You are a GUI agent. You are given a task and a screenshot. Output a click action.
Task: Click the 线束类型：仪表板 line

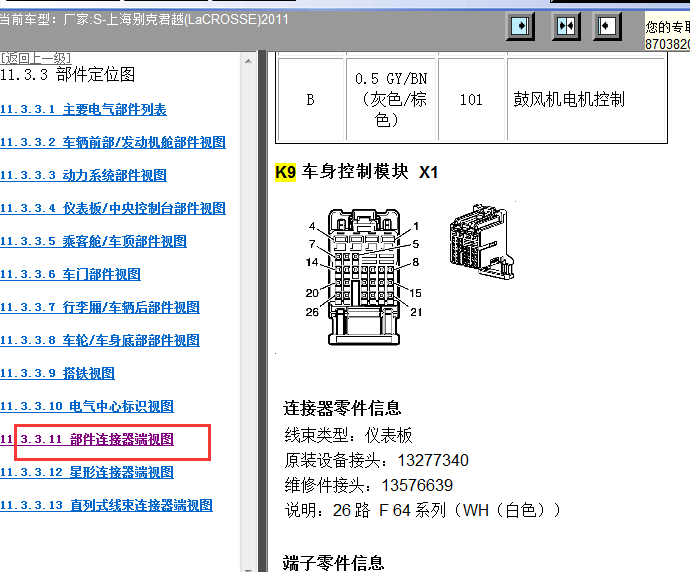pos(349,436)
